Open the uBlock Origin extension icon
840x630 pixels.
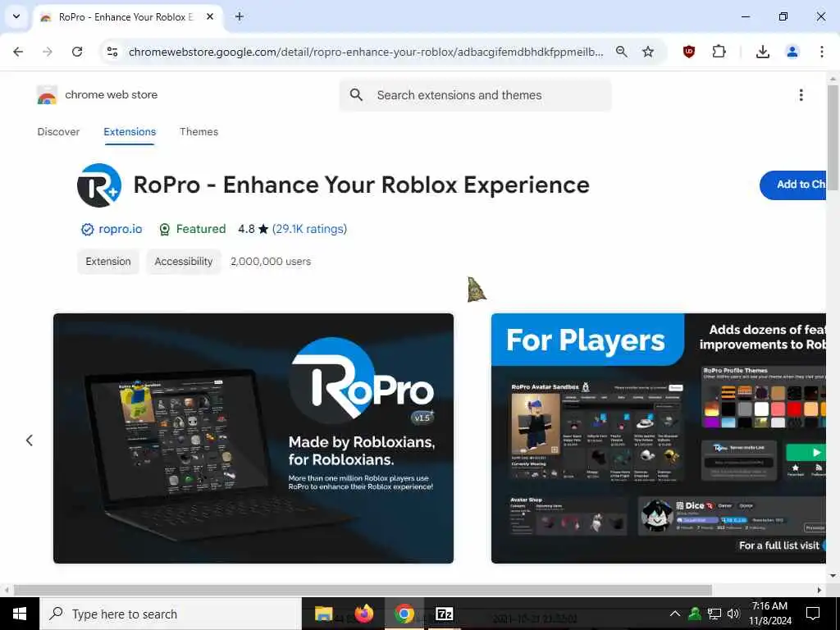[x=689, y=52]
